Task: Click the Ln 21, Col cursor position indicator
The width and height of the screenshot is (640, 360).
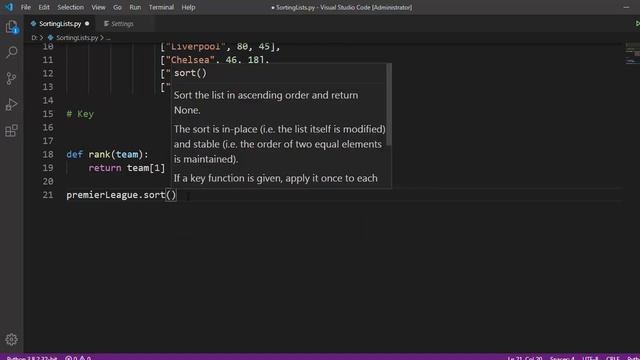Action: pos(525,358)
